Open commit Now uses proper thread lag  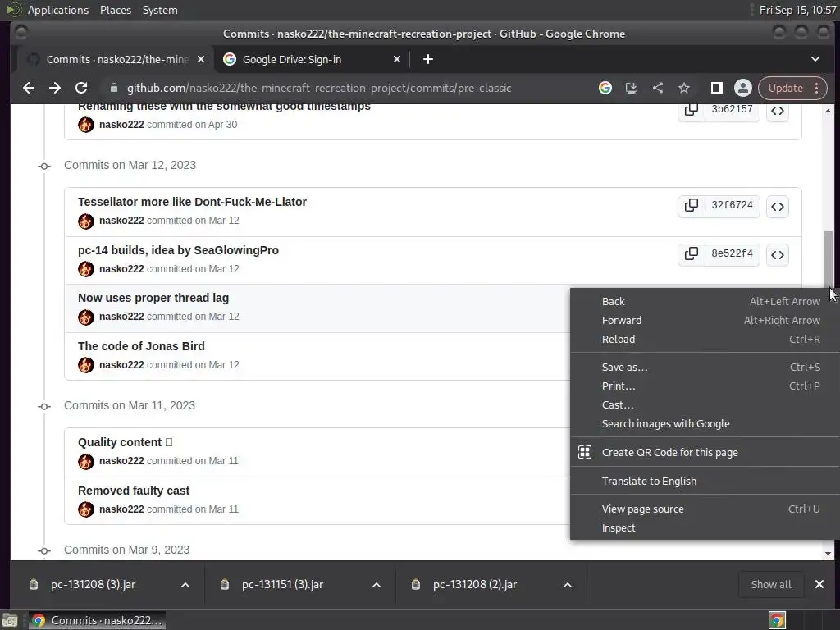[153, 298]
